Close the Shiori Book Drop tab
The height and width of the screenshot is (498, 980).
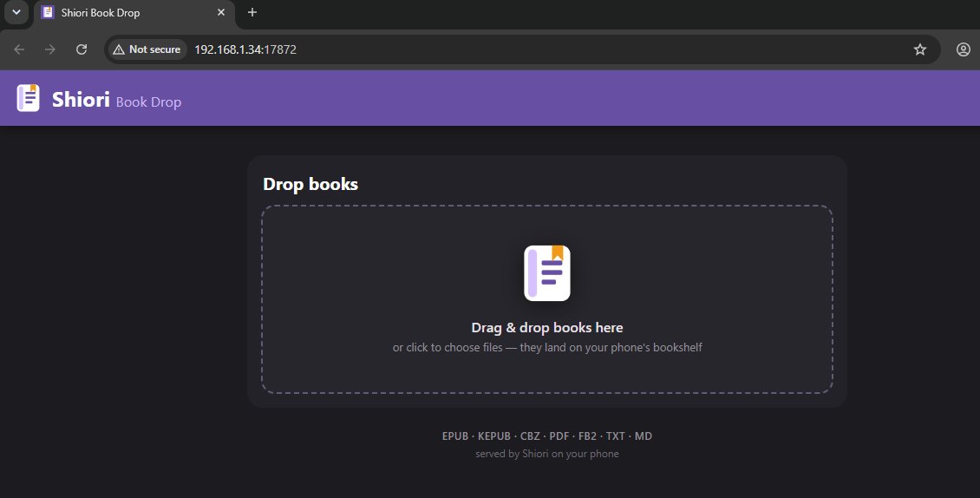point(221,12)
